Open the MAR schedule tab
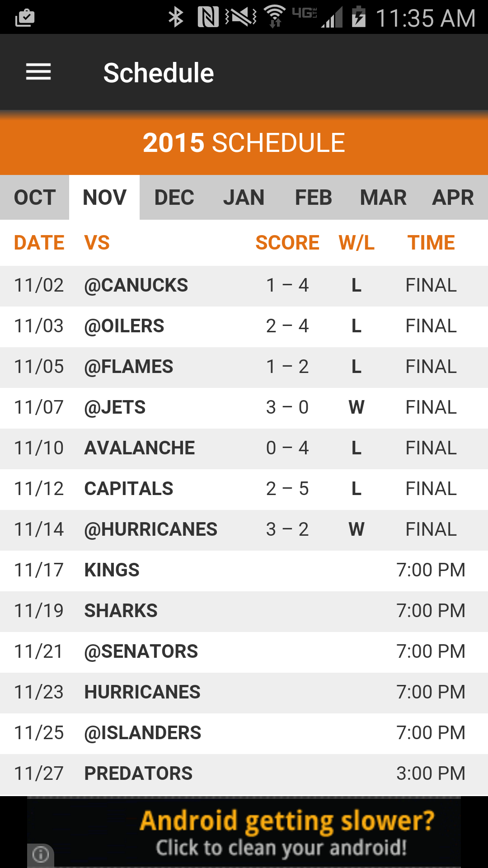Image resolution: width=488 pixels, height=868 pixels. [383, 198]
